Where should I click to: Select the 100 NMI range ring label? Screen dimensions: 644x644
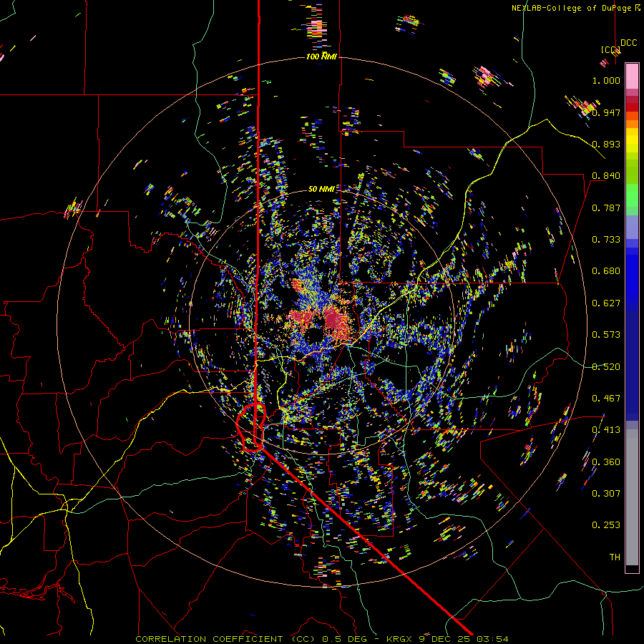tap(321, 57)
